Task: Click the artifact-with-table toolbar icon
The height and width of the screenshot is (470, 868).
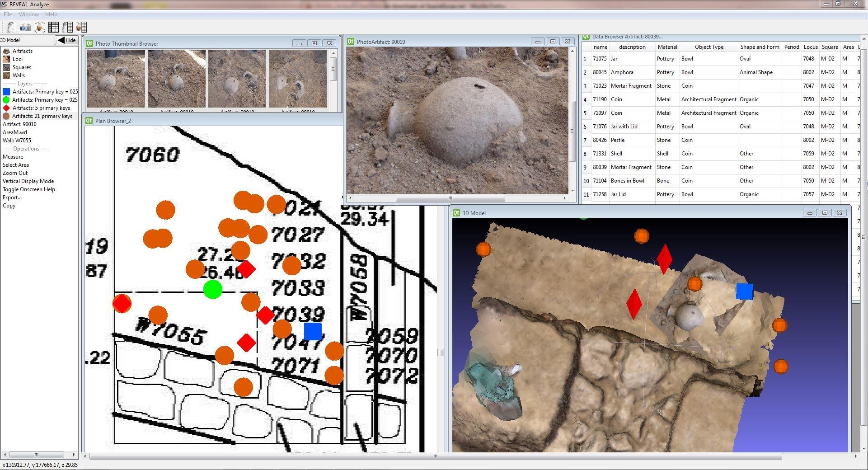Action: click(81, 27)
